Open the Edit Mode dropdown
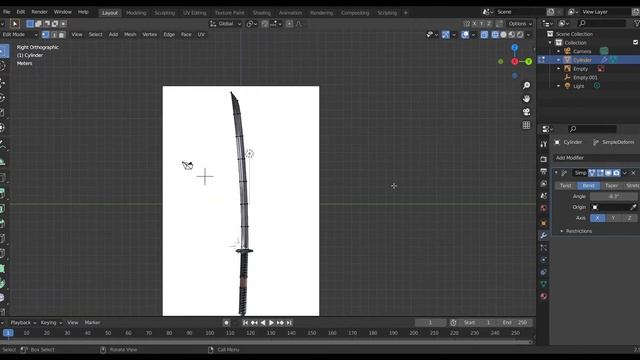 coord(19,35)
